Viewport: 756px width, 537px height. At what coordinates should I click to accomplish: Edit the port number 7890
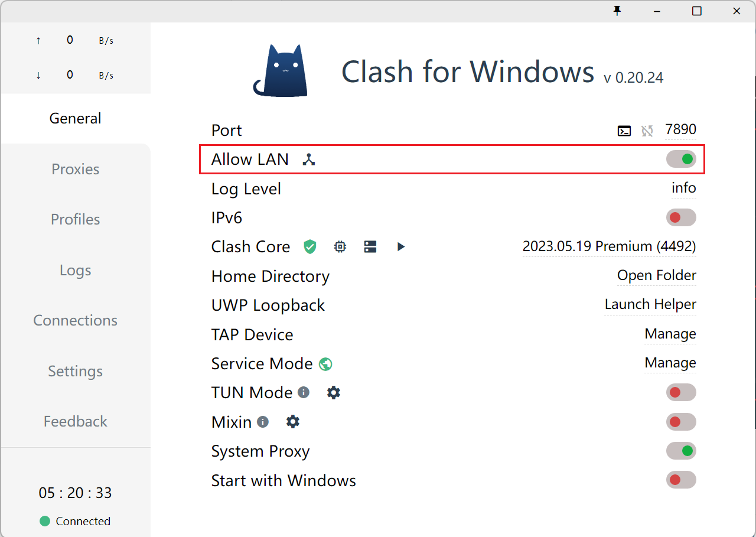(x=680, y=129)
